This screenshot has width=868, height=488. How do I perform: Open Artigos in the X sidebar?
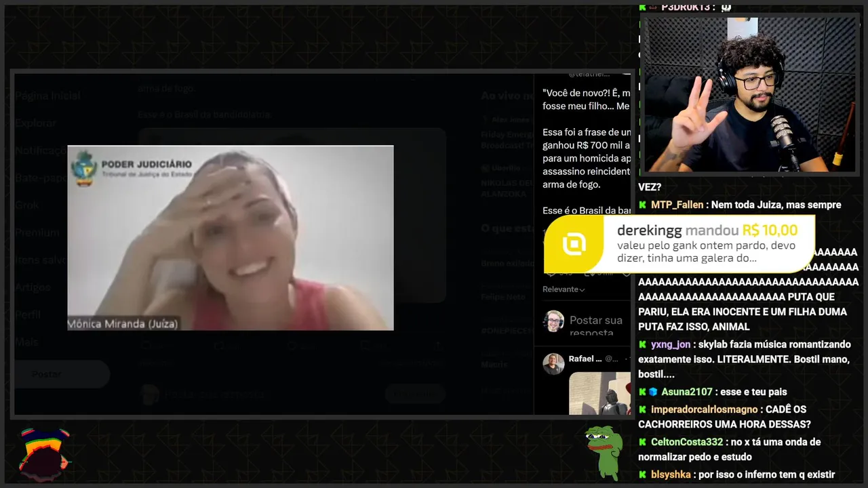tap(33, 287)
